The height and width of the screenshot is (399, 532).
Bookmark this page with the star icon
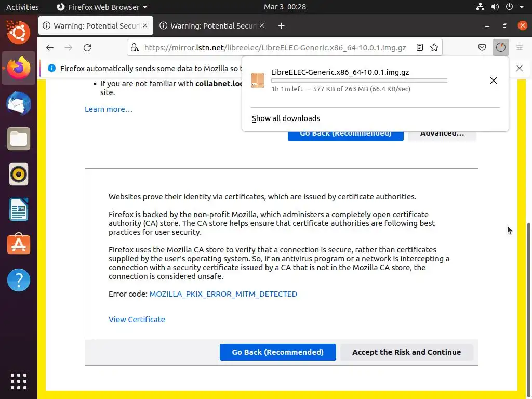click(434, 47)
